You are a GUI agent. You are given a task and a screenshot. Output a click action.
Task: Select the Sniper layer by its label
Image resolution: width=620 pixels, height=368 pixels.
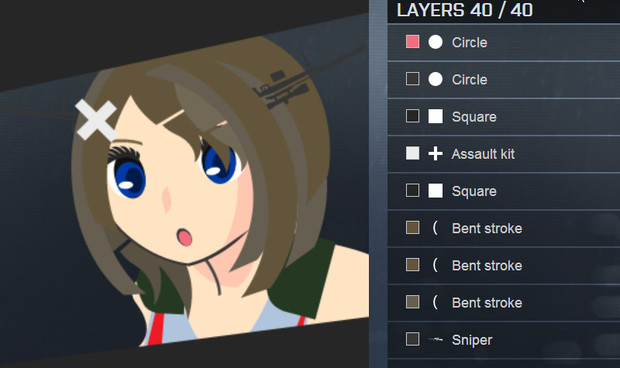pyautogui.click(x=472, y=340)
